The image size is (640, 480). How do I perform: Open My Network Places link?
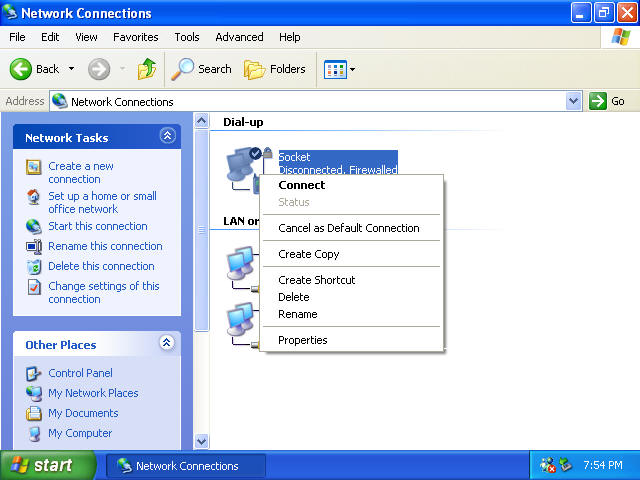(93, 393)
